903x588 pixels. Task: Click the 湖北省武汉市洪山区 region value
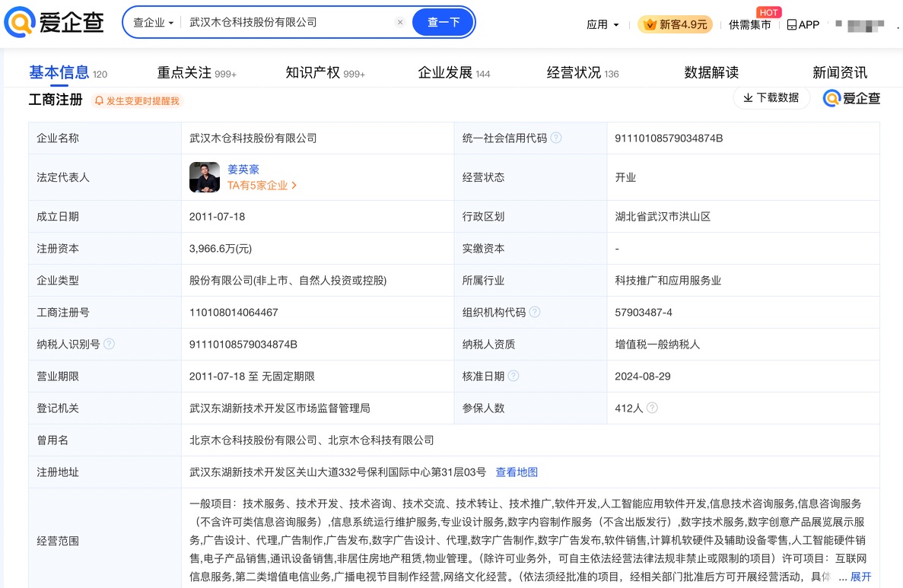pos(663,217)
